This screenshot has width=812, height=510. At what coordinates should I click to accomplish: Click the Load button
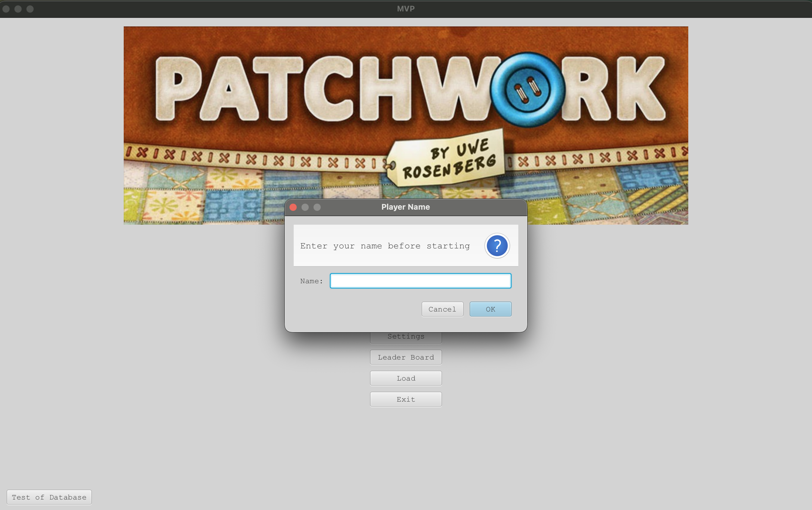(406, 378)
